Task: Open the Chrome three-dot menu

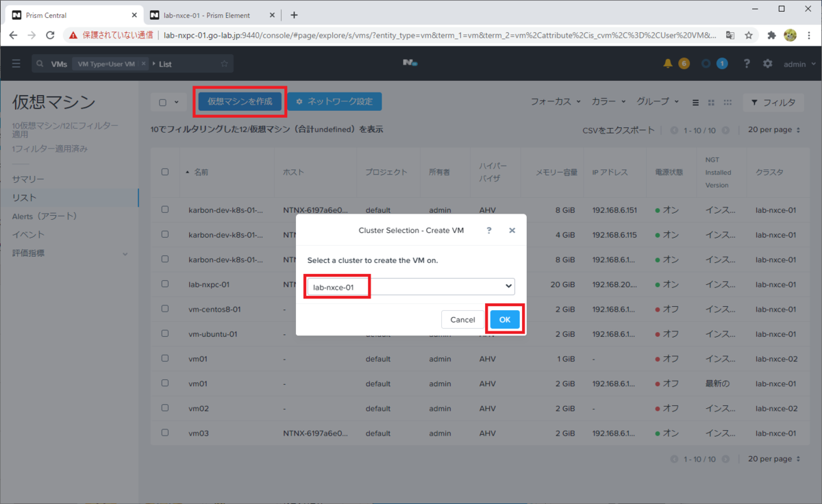Action: 809,34
